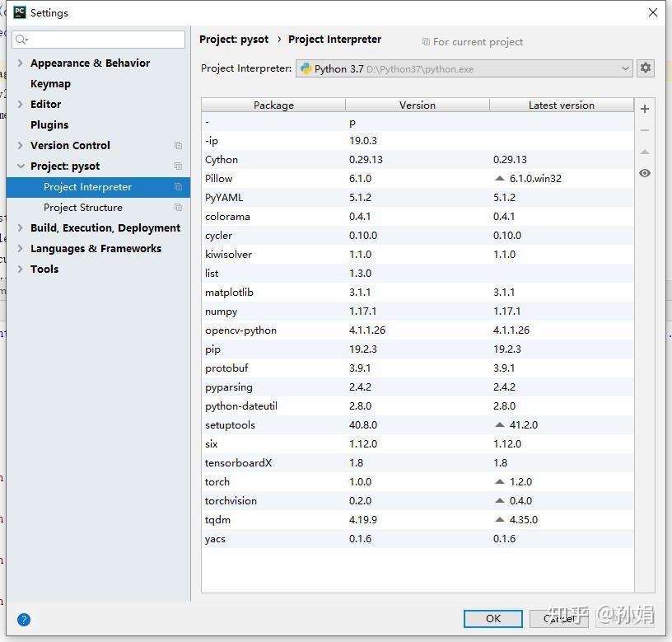
Task: Select the protobuf package row
Action: pyautogui.click(x=418, y=368)
